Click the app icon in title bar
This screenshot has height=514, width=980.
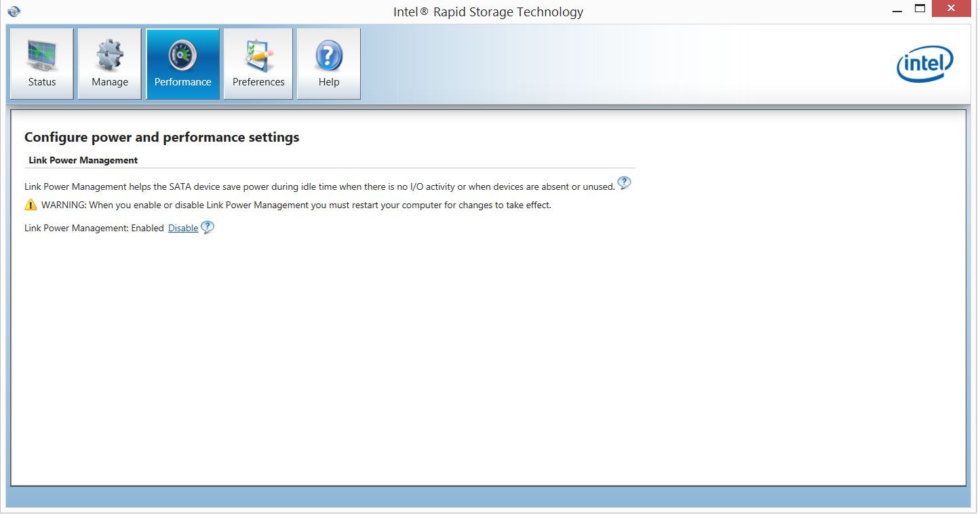(14, 11)
